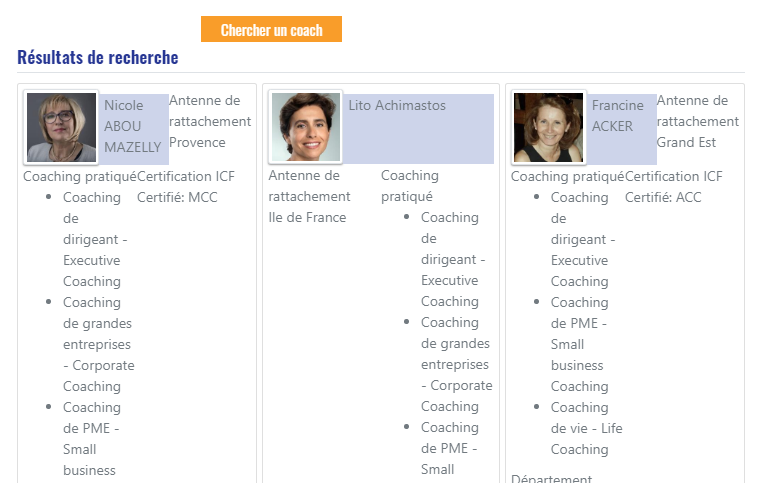Click the Chercher un coach button
760x483 pixels.
tap(271, 29)
